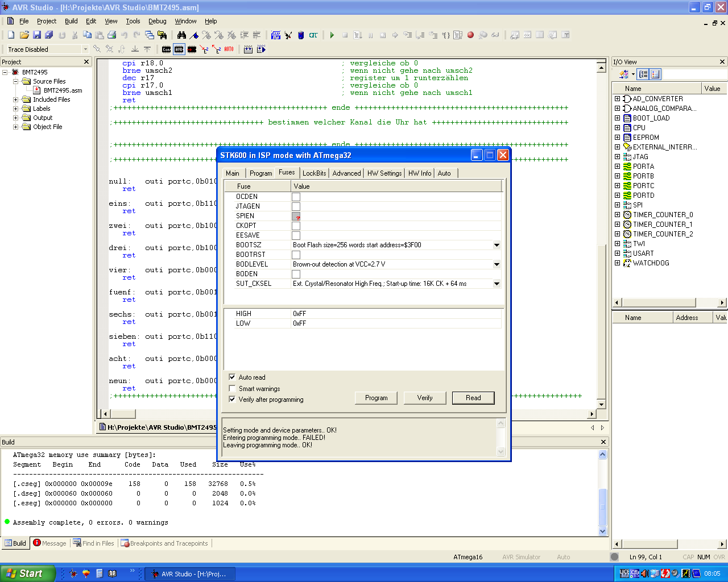728x582 pixels.
Task: Click the Save All toolbar icon
Action: (49, 35)
